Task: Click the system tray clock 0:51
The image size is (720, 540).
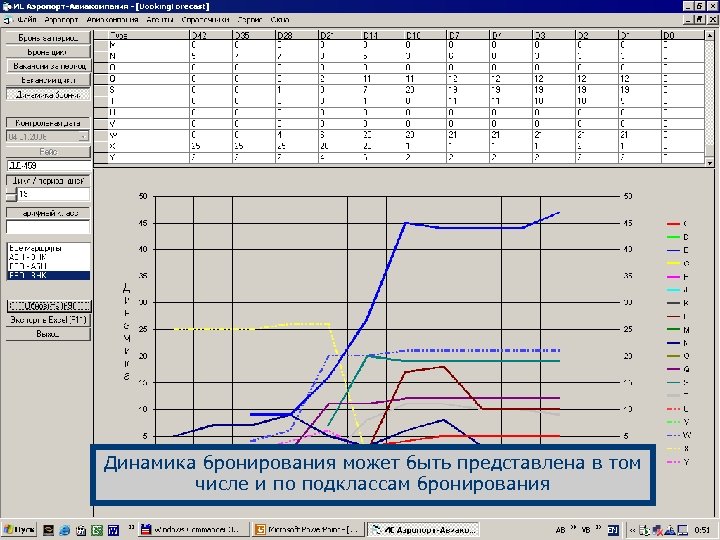Action: click(703, 530)
